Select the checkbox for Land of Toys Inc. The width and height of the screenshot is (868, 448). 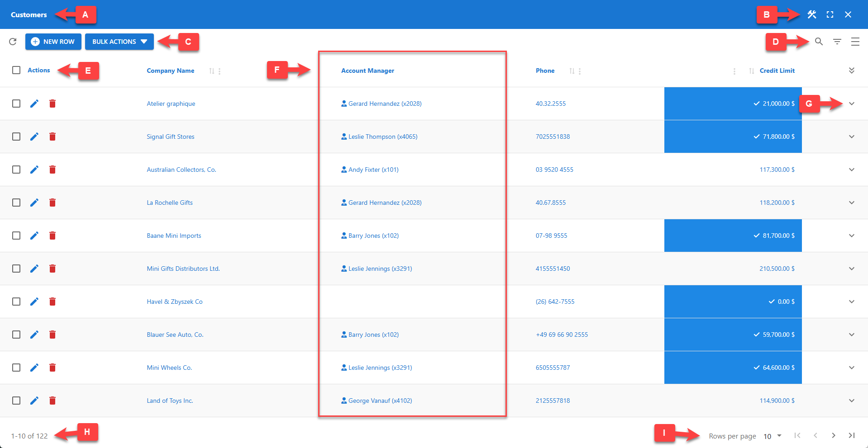click(x=16, y=401)
